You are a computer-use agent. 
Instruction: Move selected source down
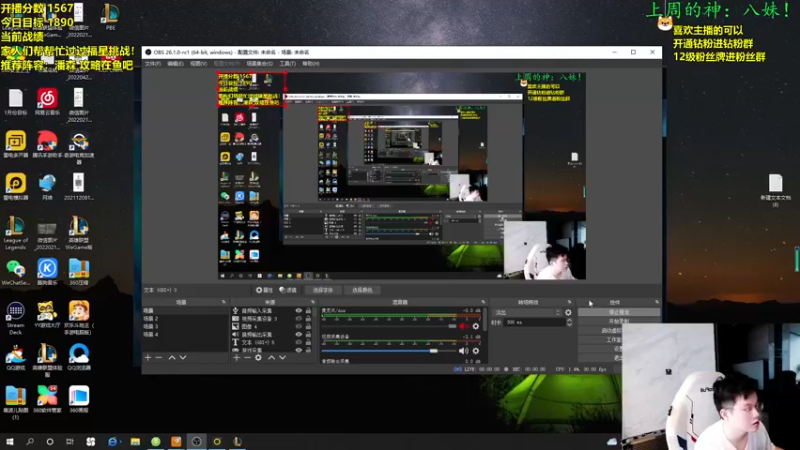[282, 358]
